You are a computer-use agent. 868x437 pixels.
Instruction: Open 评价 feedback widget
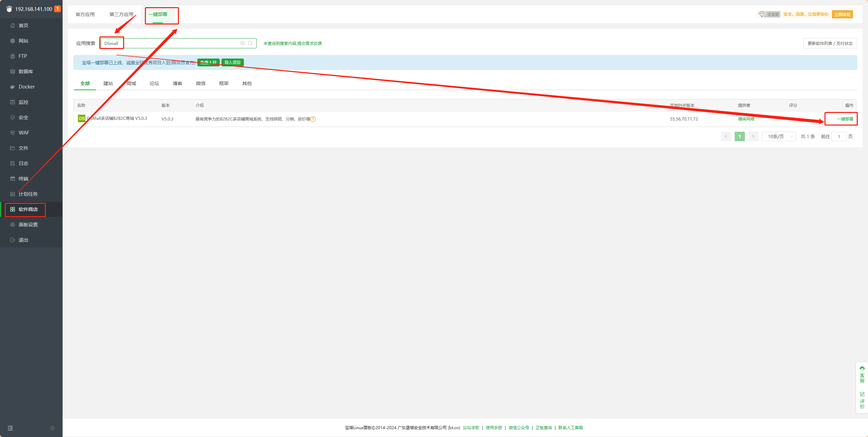point(862,400)
